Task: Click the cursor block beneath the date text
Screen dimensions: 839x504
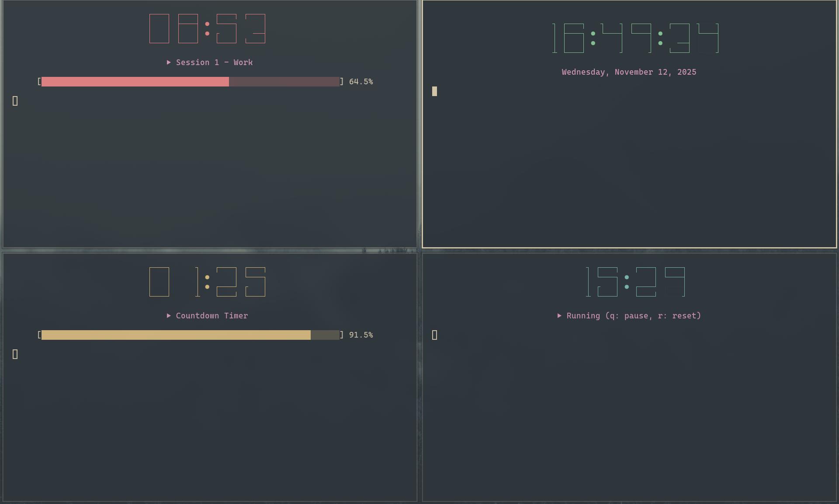Action: pos(435,91)
